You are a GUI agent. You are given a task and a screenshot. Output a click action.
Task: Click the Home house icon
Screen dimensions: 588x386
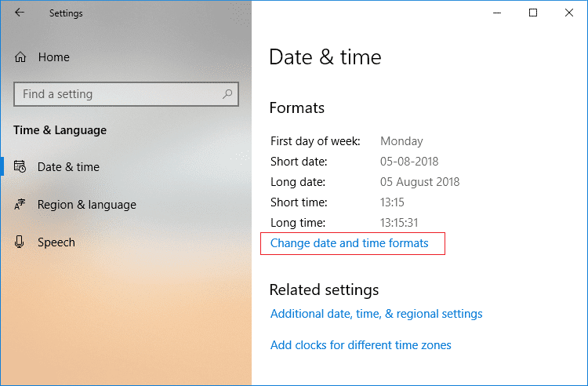[20, 57]
